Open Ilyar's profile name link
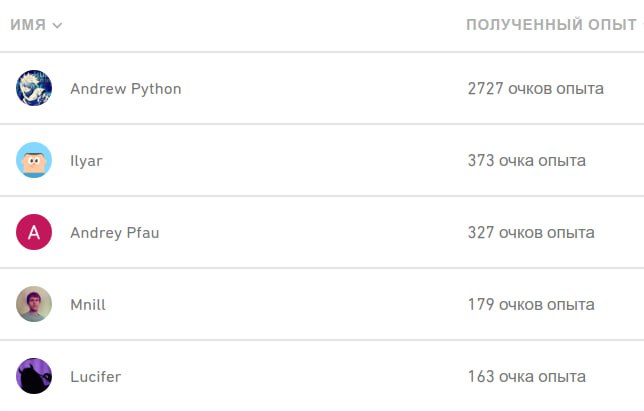 coord(86,161)
